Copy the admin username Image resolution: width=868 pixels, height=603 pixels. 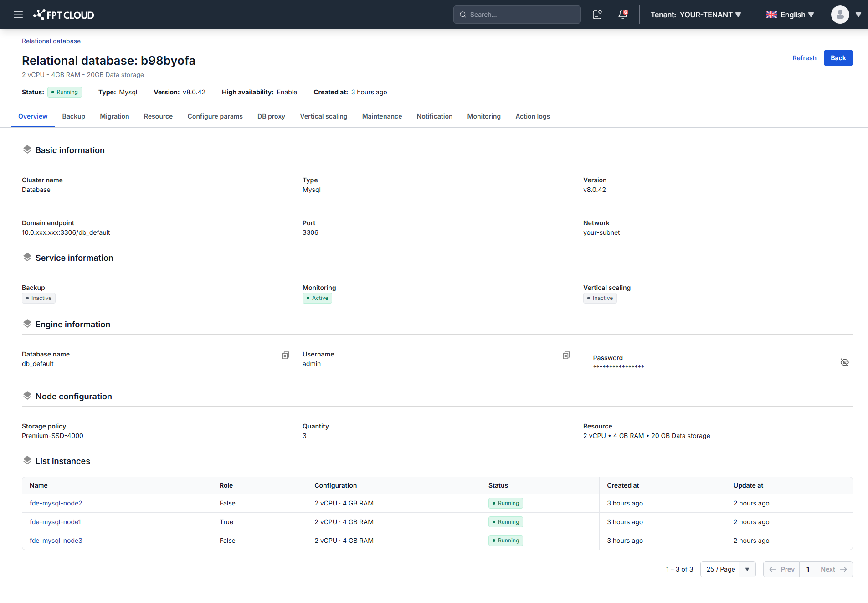click(566, 355)
